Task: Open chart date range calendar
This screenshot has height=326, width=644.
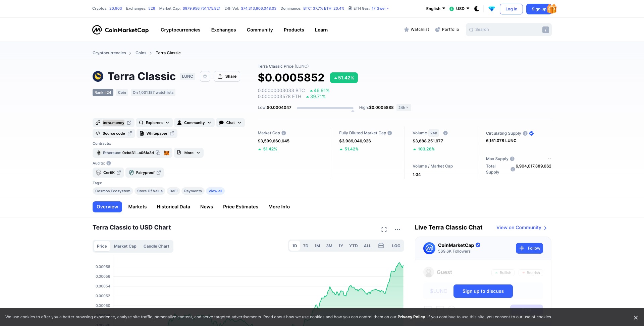Action: pos(381,246)
